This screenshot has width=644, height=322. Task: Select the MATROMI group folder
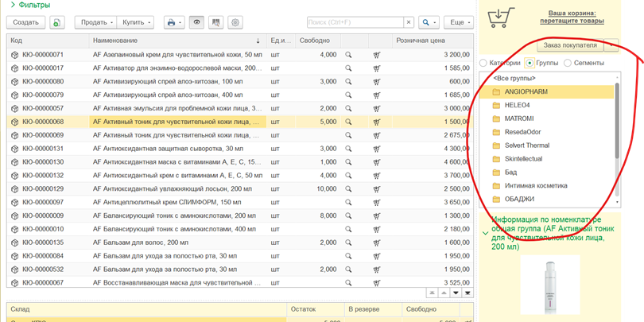(x=547, y=118)
